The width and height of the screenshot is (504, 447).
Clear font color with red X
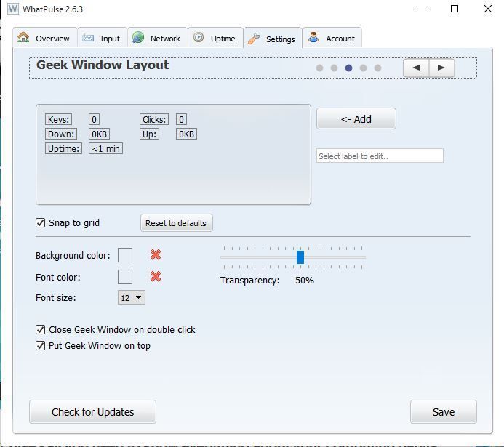[156, 276]
